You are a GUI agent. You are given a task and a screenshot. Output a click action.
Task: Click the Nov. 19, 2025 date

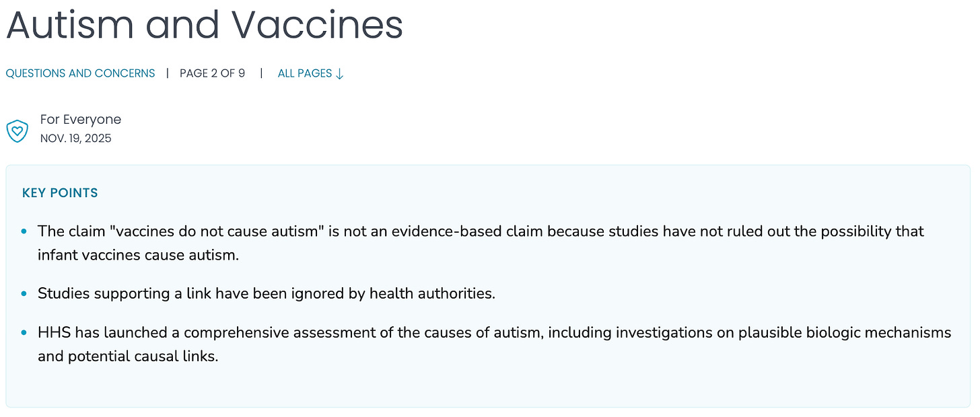75,139
